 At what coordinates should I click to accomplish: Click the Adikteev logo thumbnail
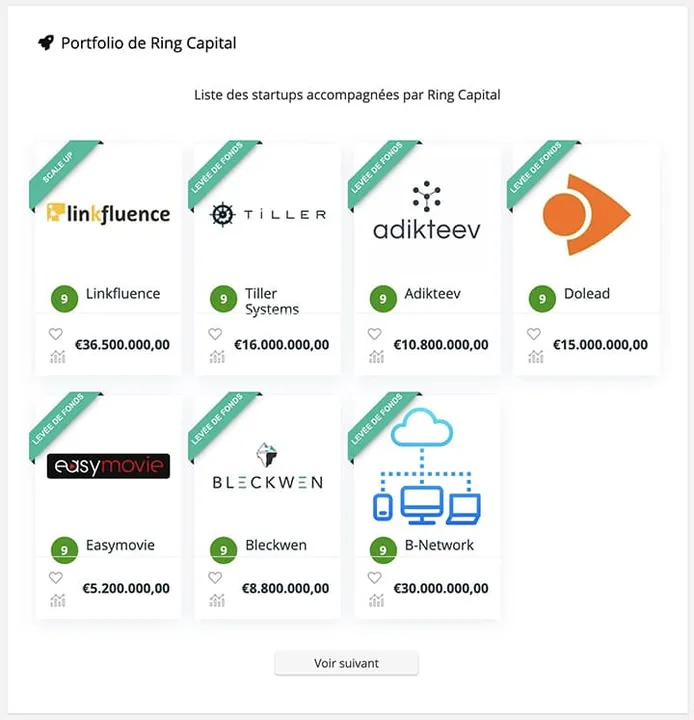(x=427, y=212)
